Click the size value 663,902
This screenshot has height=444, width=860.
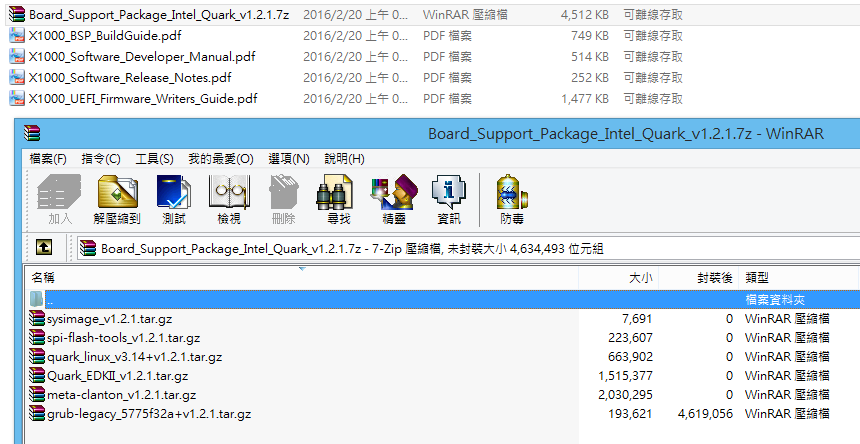point(630,357)
